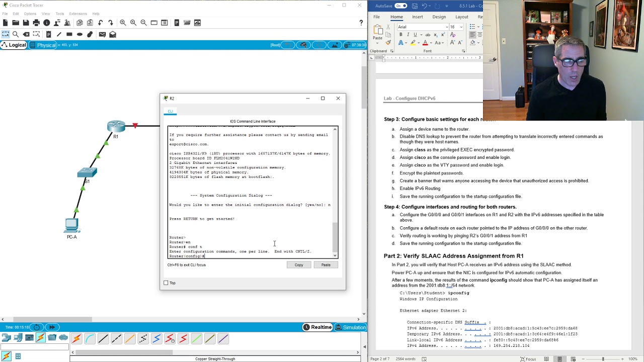Screen dimensions: 644x362
Task: Expand the Font dialog launcher
Action: pyautogui.click(x=463, y=51)
